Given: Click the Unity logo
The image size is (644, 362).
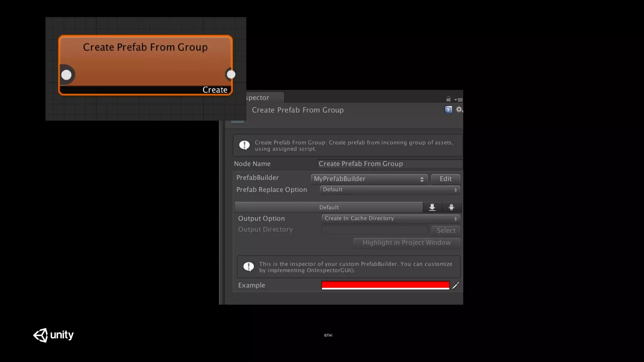Looking at the screenshot, I should pyautogui.click(x=53, y=335).
